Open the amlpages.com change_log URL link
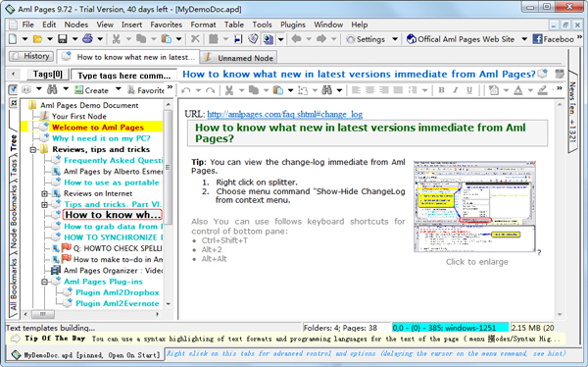Viewport: 588px width, 367px height. click(x=284, y=114)
